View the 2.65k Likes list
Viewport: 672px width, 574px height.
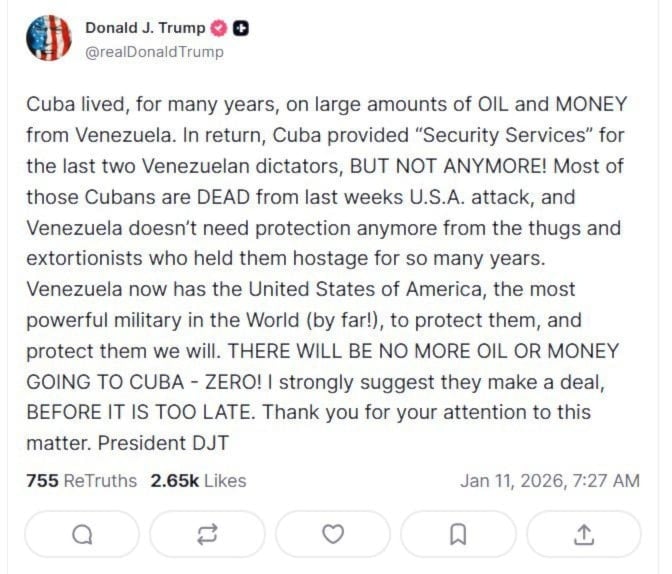tap(198, 480)
